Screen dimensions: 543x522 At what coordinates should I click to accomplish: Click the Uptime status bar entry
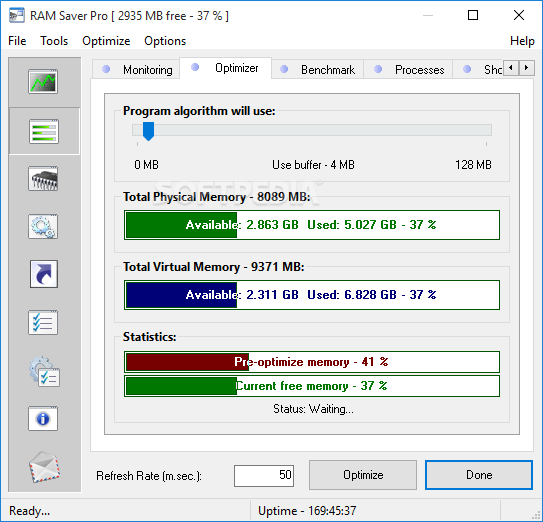click(307, 511)
